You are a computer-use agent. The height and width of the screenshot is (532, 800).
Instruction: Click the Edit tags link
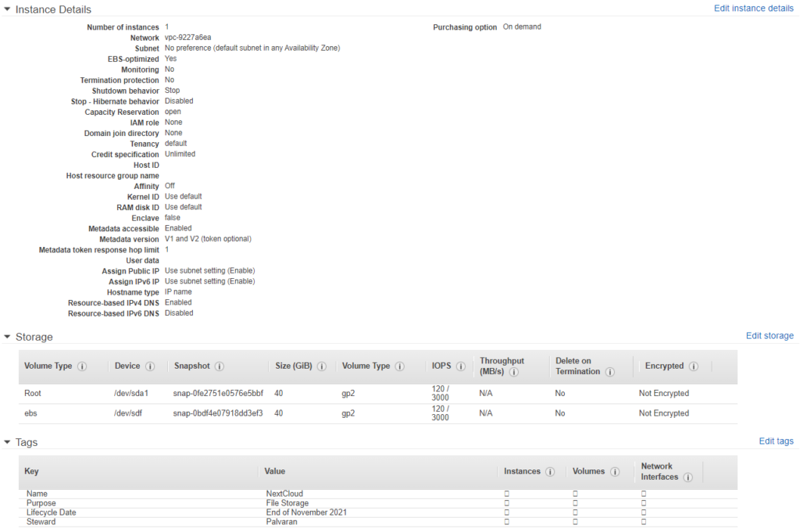[x=776, y=441]
